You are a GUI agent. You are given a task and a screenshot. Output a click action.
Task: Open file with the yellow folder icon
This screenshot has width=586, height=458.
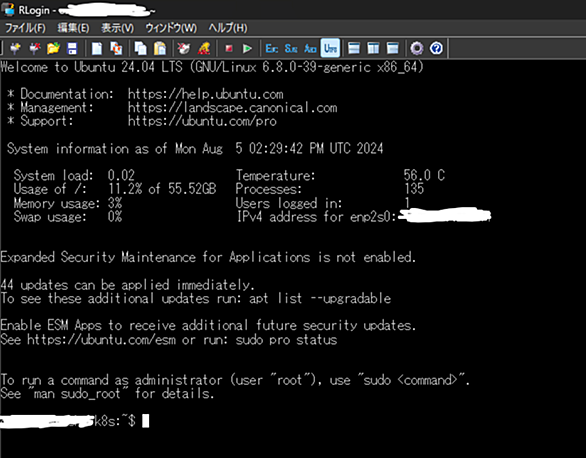(53, 48)
